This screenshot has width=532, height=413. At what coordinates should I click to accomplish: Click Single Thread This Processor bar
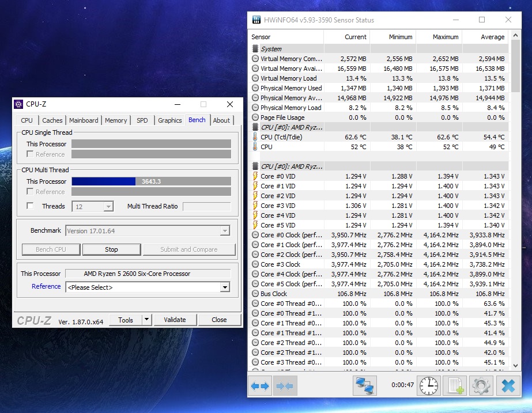click(x=152, y=144)
